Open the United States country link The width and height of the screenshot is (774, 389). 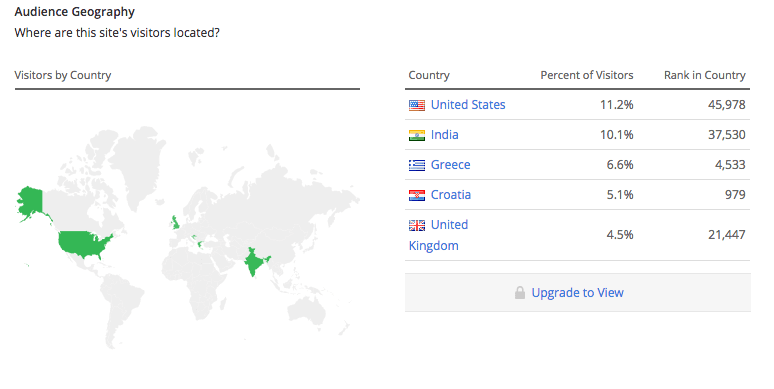(468, 105)
